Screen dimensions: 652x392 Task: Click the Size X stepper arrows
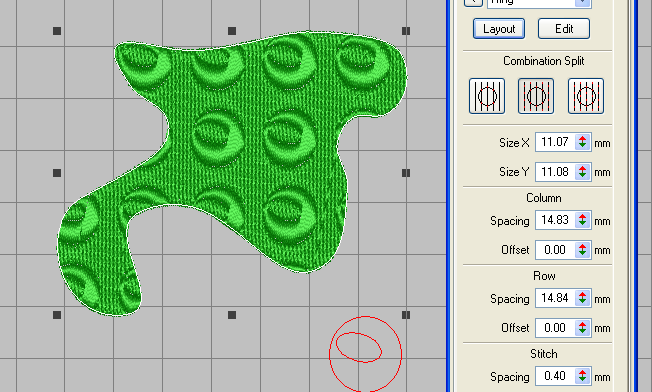point(583,142)
